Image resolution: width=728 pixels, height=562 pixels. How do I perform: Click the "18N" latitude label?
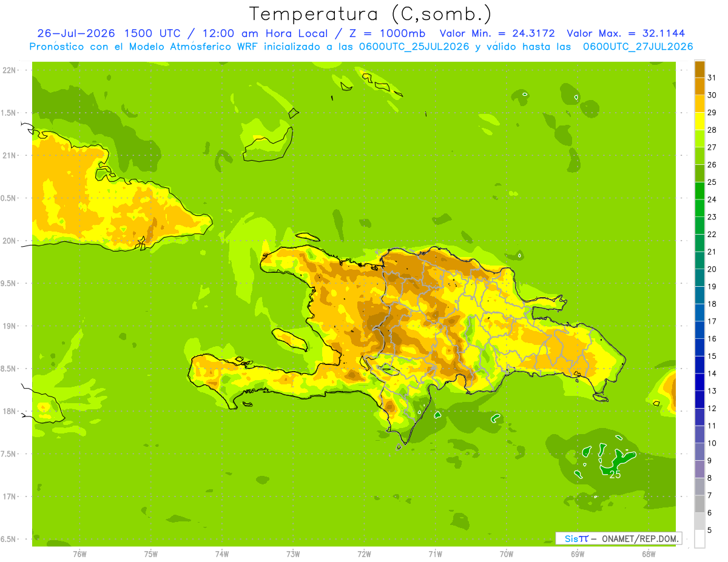coord(10,411)
